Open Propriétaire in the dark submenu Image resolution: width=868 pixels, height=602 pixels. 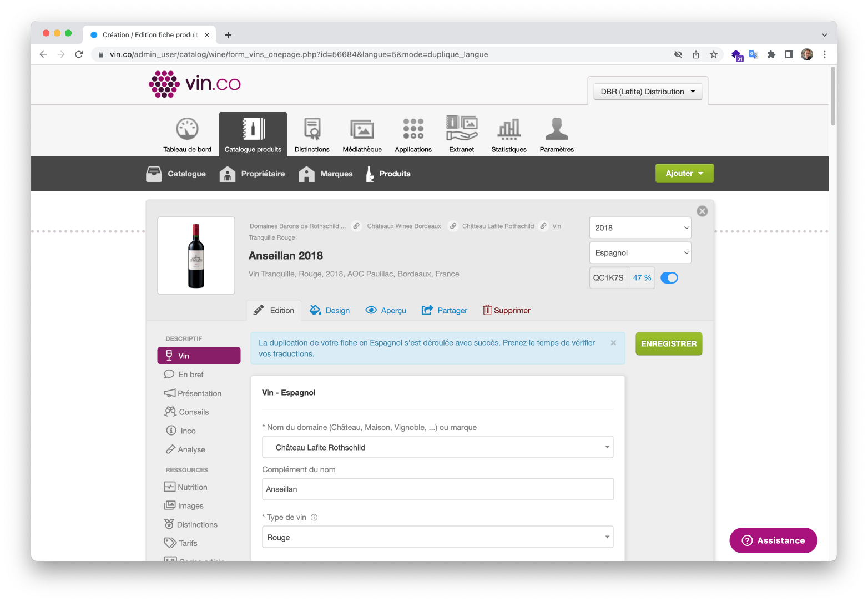[x=252, y=174]
